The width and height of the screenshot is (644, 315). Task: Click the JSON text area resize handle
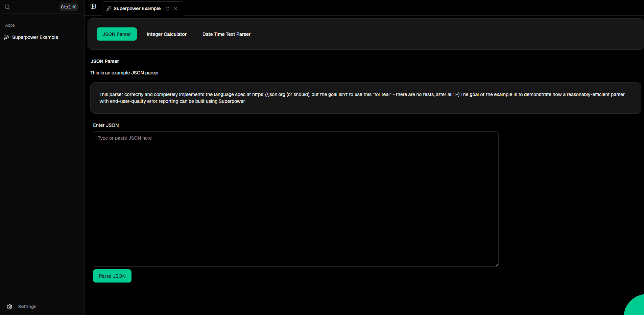pos(497,265)
